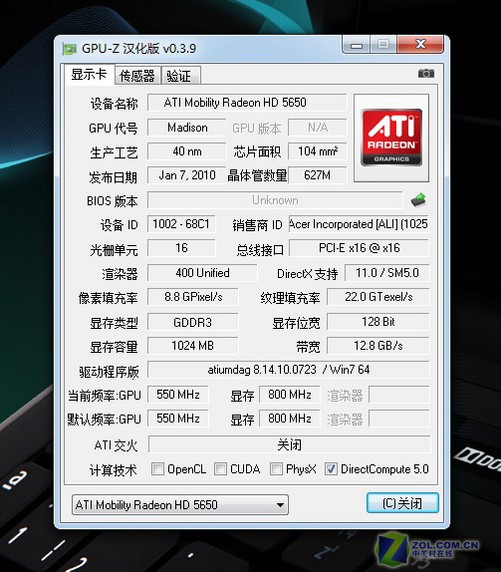Viewport: 501px width, 572px height.
Task: Click the 默认频率 GPU field 550 MHz
Action: pos(178,418)
